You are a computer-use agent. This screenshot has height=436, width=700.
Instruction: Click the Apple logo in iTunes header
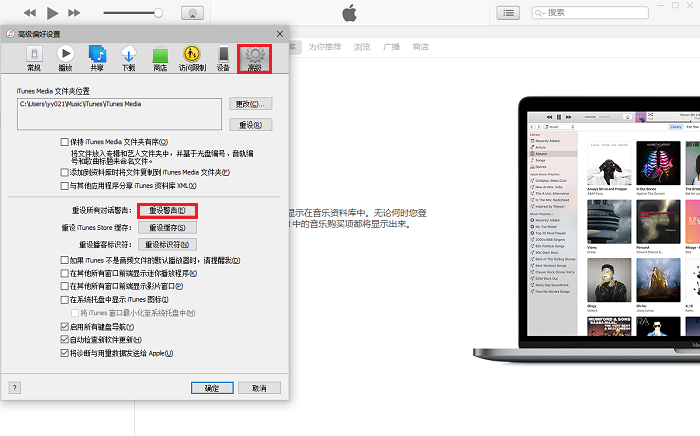350,13
